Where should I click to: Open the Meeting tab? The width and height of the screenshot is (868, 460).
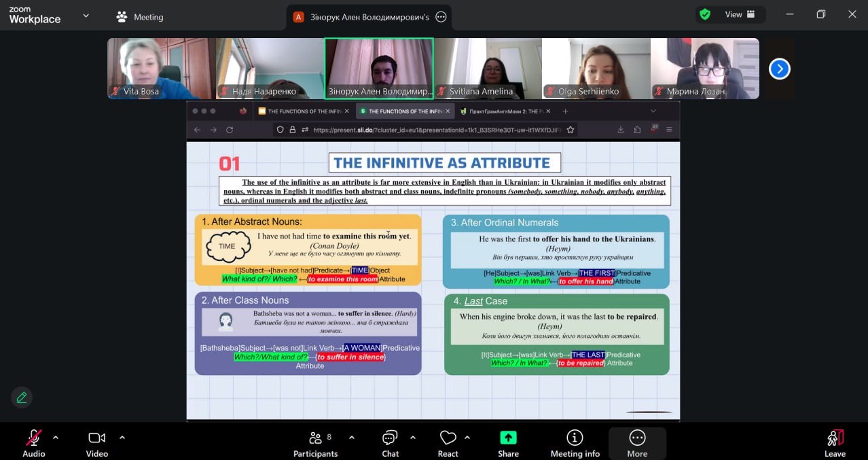[140, 17]
